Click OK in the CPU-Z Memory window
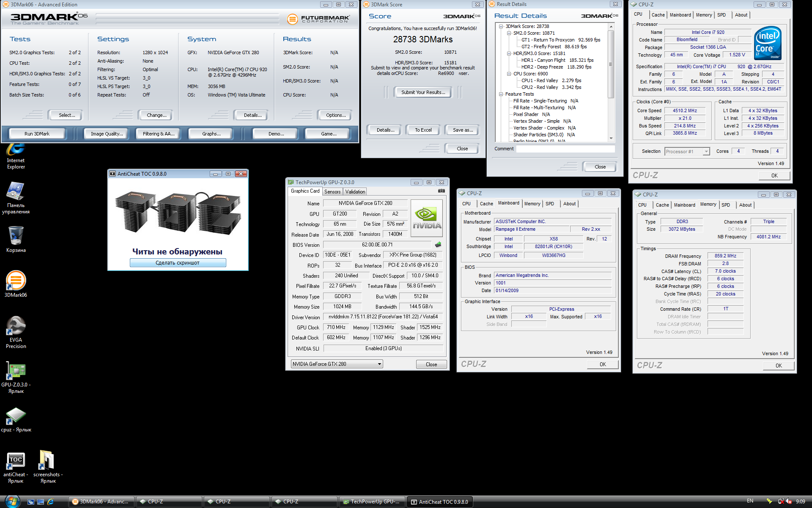The image size is (812, 508). (779, 366)
